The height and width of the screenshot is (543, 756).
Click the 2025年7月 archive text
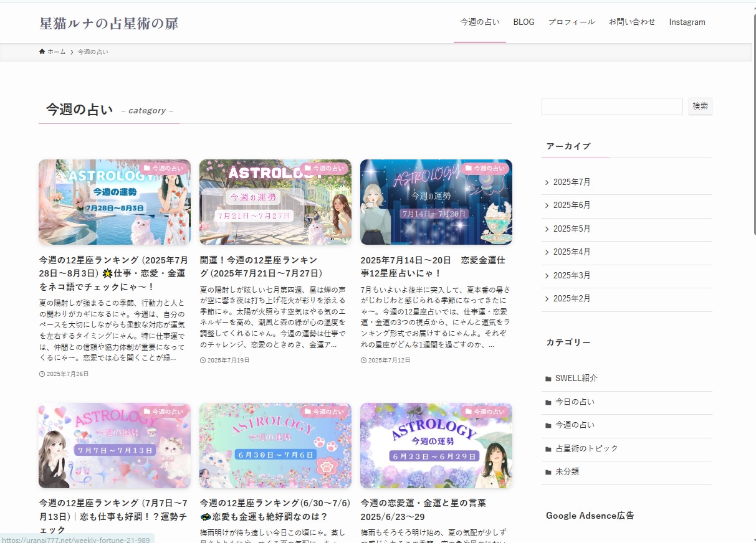pyautogui.click(x=572, y=182)
